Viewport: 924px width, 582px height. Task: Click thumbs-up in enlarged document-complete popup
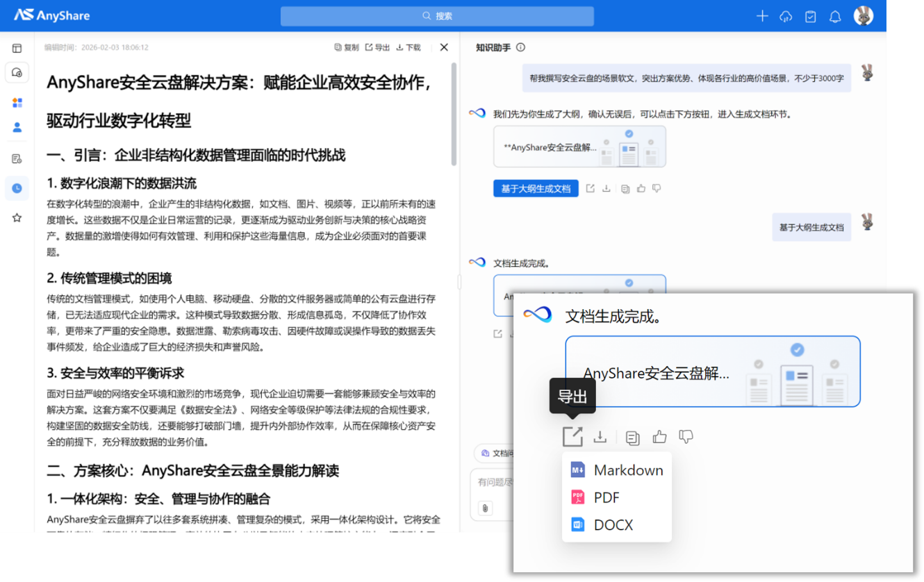659,437
